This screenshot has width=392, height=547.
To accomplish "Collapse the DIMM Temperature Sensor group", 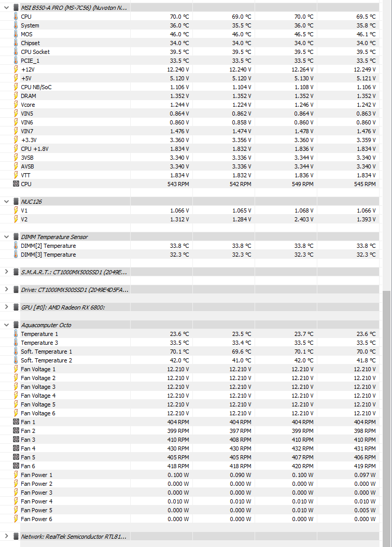I will coord(6,237).
